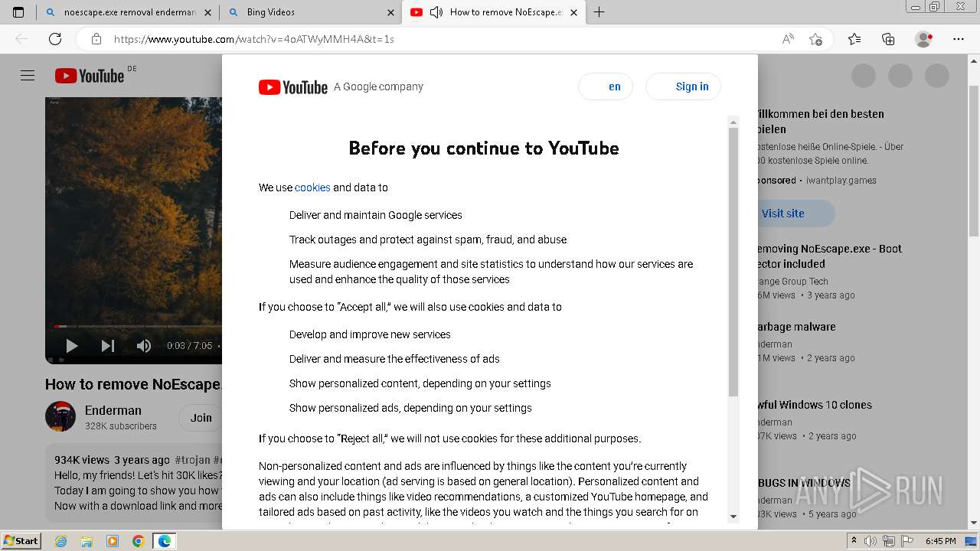
Task: Open the Windows Start menu
Action: pos(21,541)
